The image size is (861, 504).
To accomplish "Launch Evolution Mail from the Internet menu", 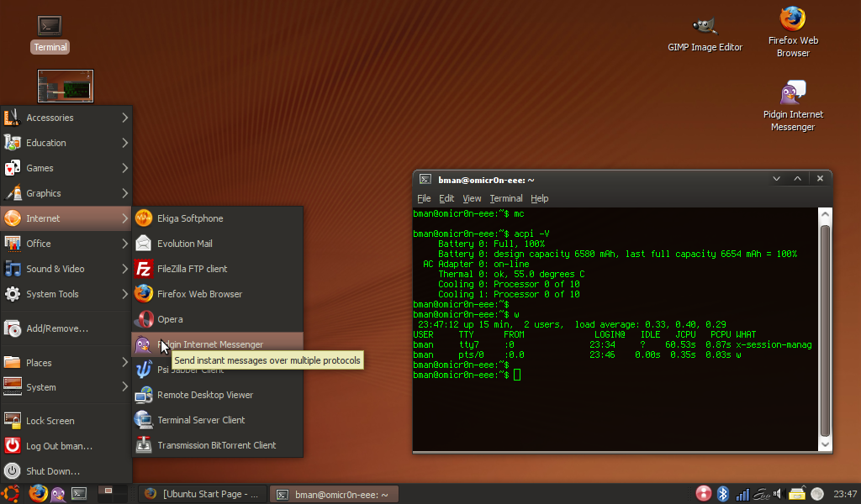I will (218, 244).
